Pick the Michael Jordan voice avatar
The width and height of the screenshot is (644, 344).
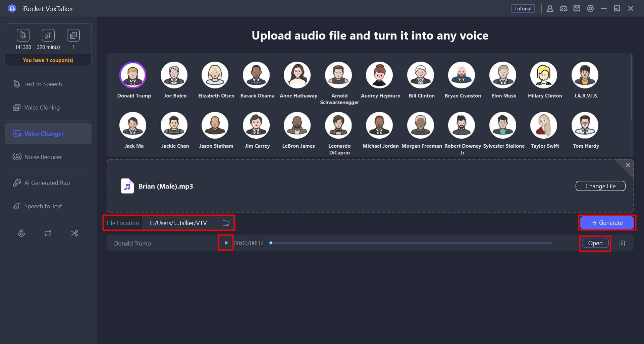tap(379, 125)
